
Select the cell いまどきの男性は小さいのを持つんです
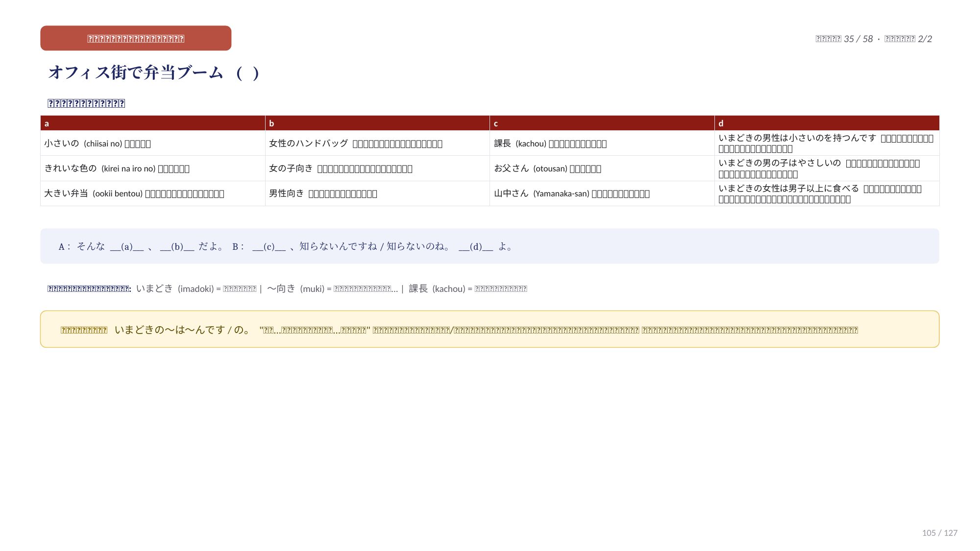point(827,143)
